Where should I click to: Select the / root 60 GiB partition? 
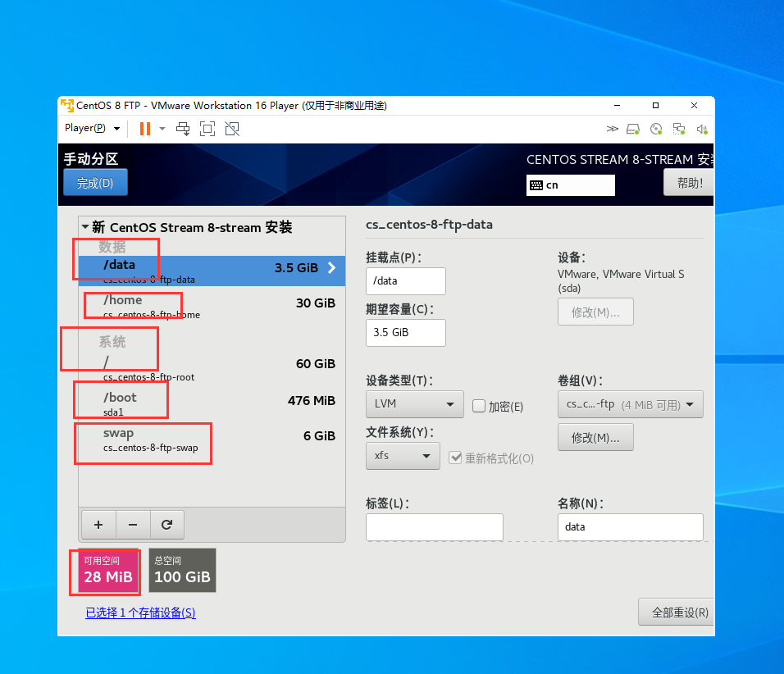coord(212,368)
